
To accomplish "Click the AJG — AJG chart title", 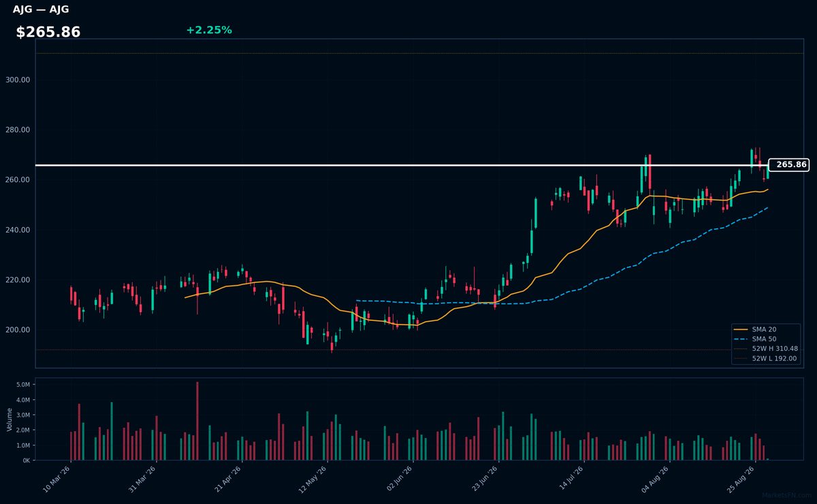I will tap(40, 10).
